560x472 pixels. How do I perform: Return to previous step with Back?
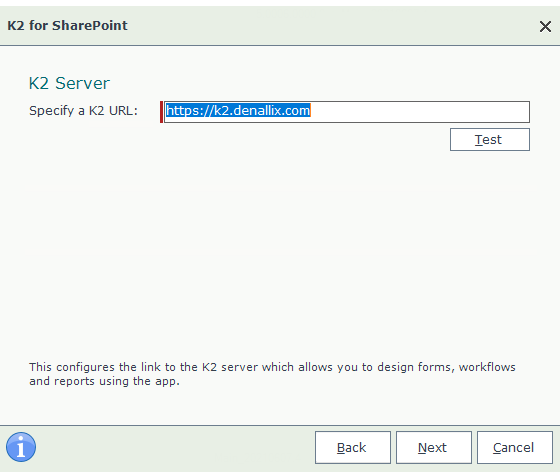point(353,447)
